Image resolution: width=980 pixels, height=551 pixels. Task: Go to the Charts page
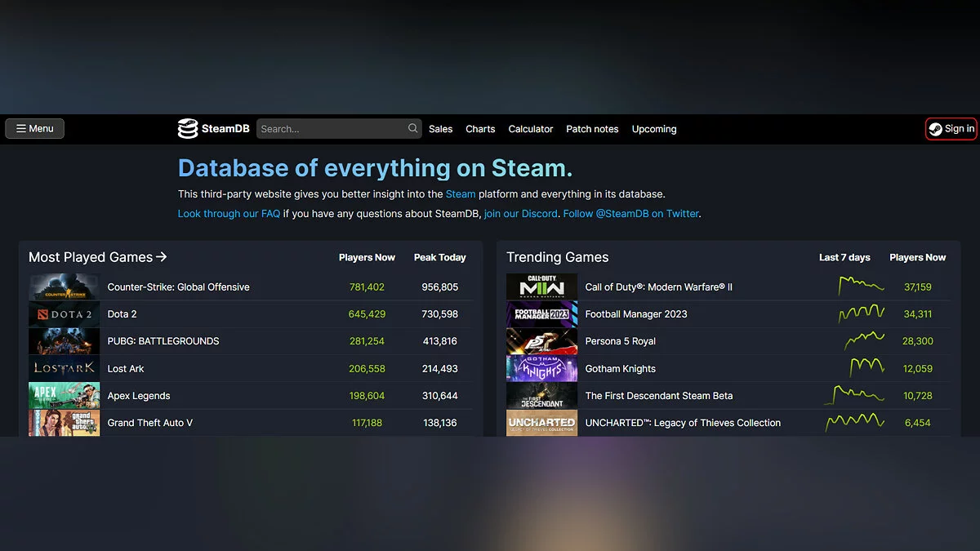coord(480,129)
